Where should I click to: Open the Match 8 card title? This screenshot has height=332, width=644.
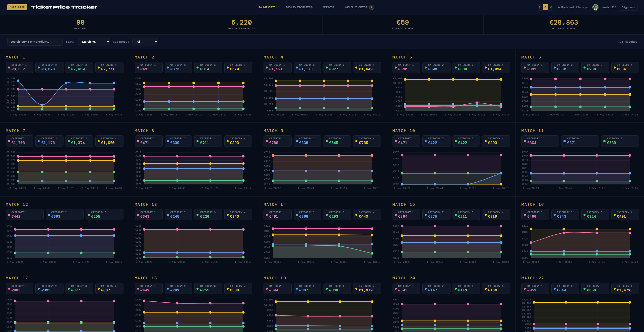(x=144, y=131)
